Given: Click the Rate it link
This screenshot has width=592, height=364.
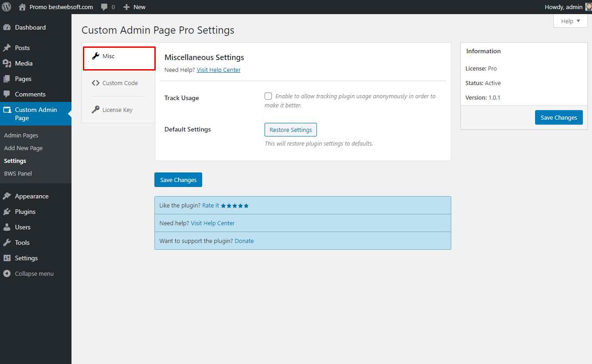Looking at the screenshot, I should coord(210,206).
